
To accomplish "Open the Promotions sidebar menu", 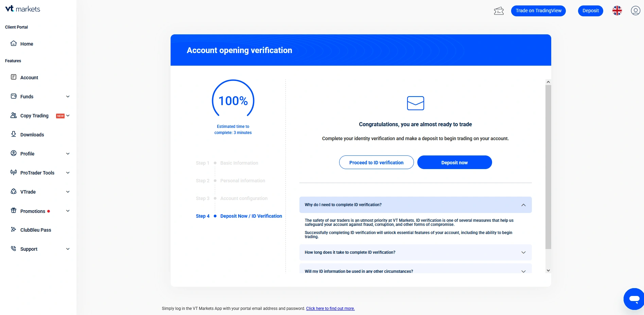I will (x=33, y=211).
